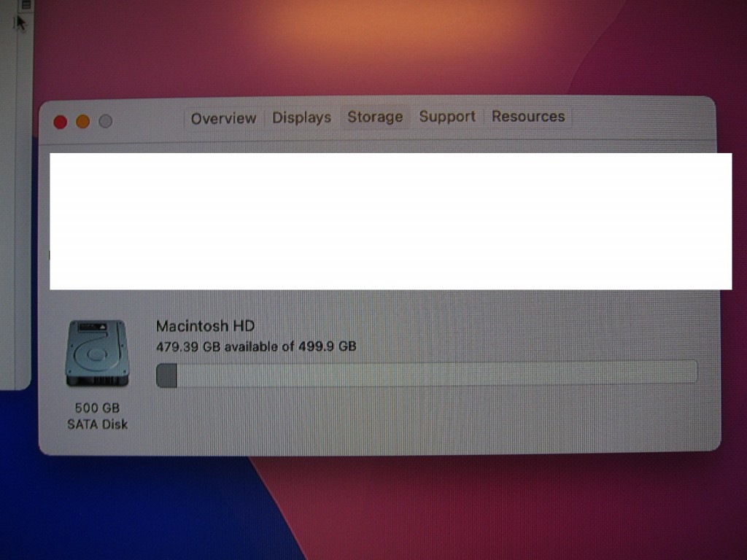
Task: Click the small list icon at top-left corner
Action: coord(25,5)
